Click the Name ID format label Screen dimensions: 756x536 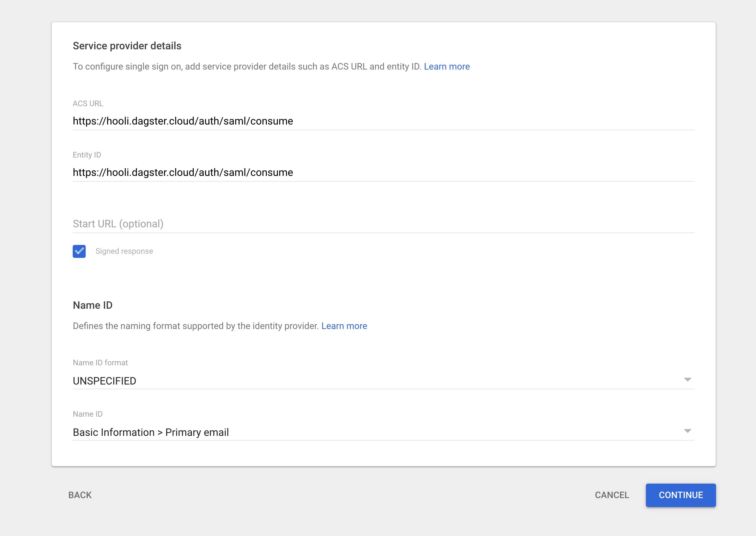click(x=100, y=363)
